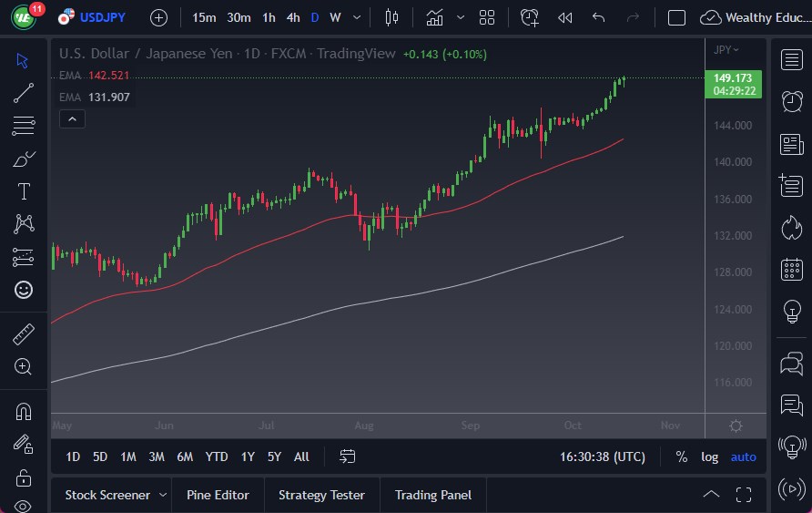Toggle log scale on the chart

(710, 457)
